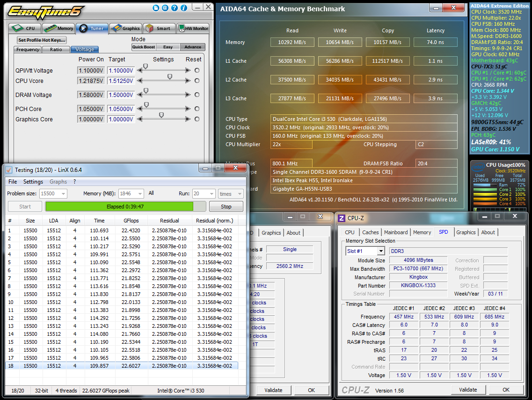The image size is (532, 400).
Task: Open the Memory (MiB) dropdown in LinX
Action: pyautogui.click(x=139, y=194)
